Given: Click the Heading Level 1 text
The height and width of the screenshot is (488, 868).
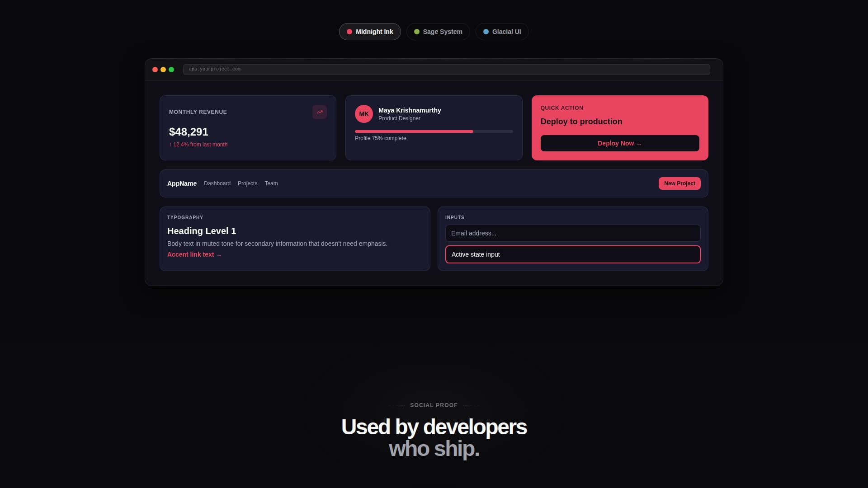Looking at the screenshot, I should click(x=202, y=231).
